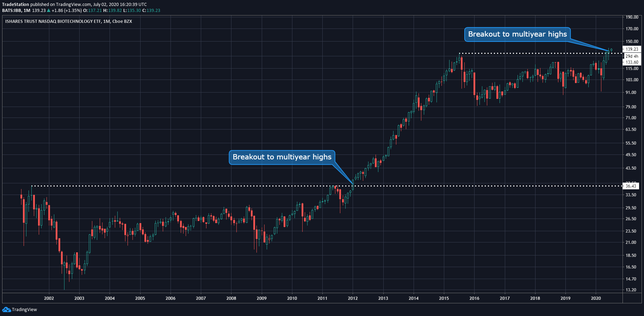The image size is (644, 316).
Task: Click the 2002 label on time axis
Action: pos(49,298)
